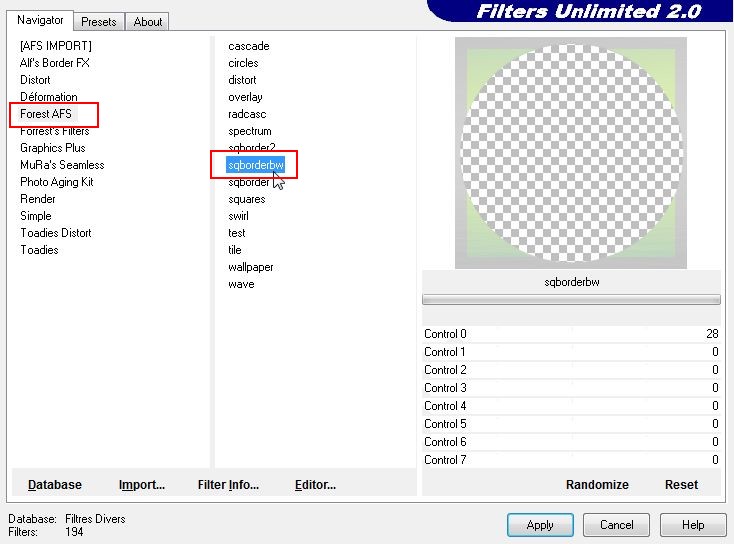Click the progress bar under sqborderbw
Viewport: 734px width, 544px height.
pyautogui.click(x=571, y=300)
